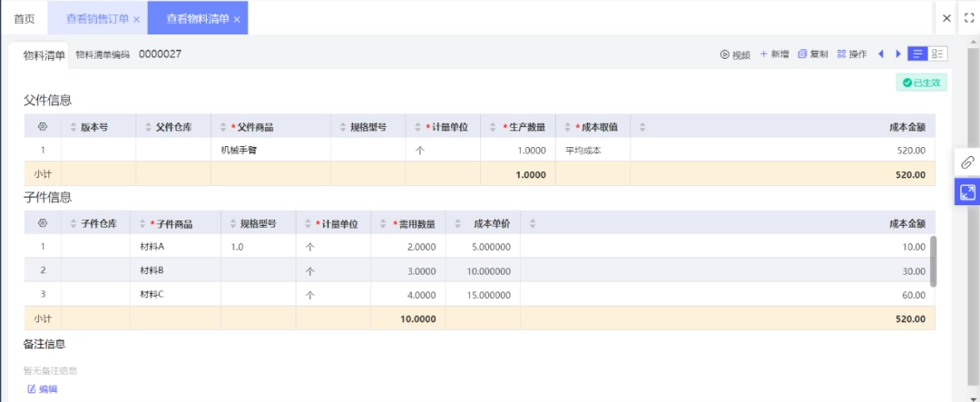Viewport: 980px width, 402px height.
Task: Sort by 子件仓库 column
Action: pos(74,223)
